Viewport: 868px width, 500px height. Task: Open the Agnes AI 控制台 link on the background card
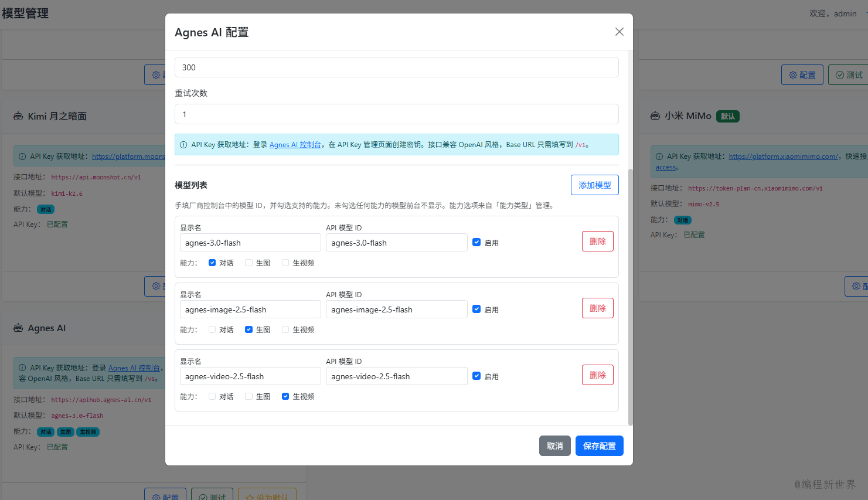click(x=134, y=368)
